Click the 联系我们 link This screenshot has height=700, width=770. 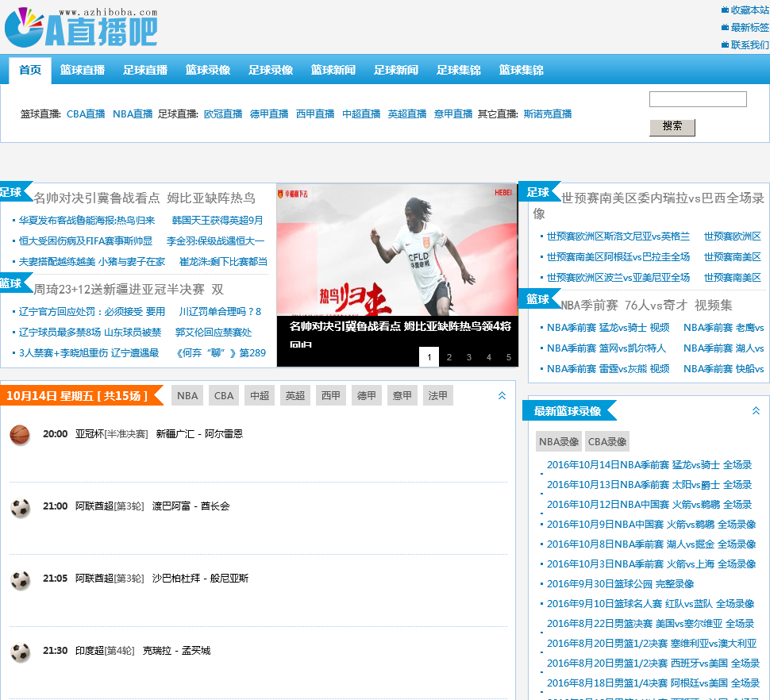point(749,45)
